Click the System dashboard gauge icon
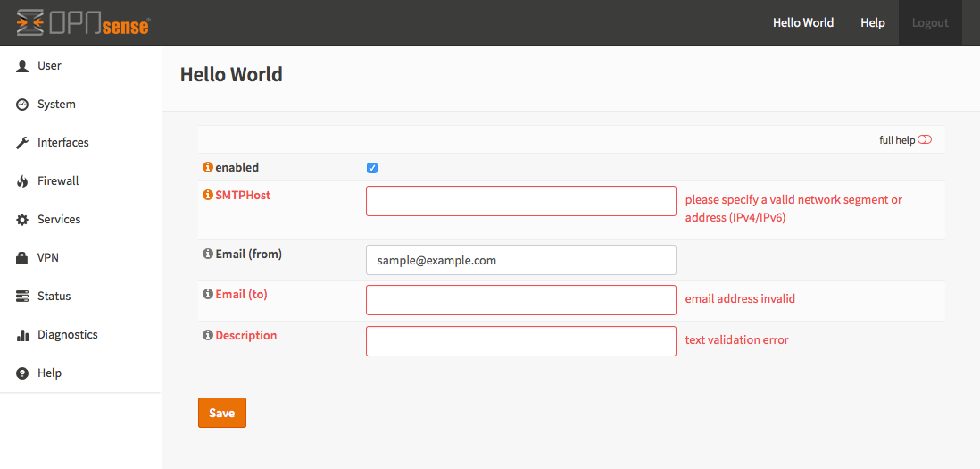980x469 pixels. click(22, 105)
